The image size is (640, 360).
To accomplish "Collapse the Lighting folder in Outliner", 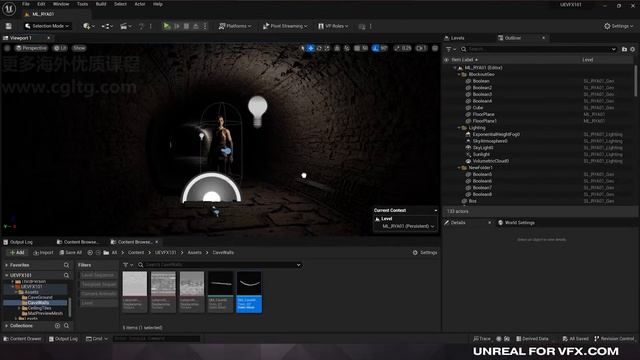I will (459, 128).
